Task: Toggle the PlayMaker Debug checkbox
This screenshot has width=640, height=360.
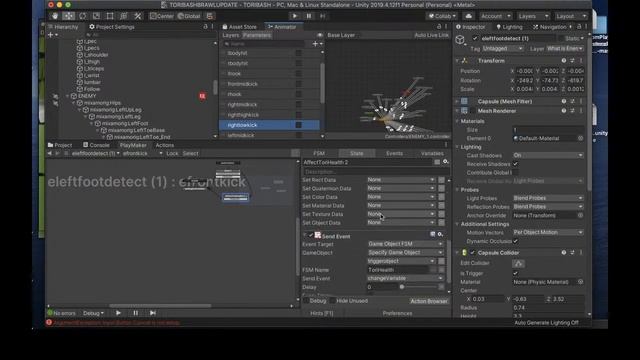Action: 306,301
